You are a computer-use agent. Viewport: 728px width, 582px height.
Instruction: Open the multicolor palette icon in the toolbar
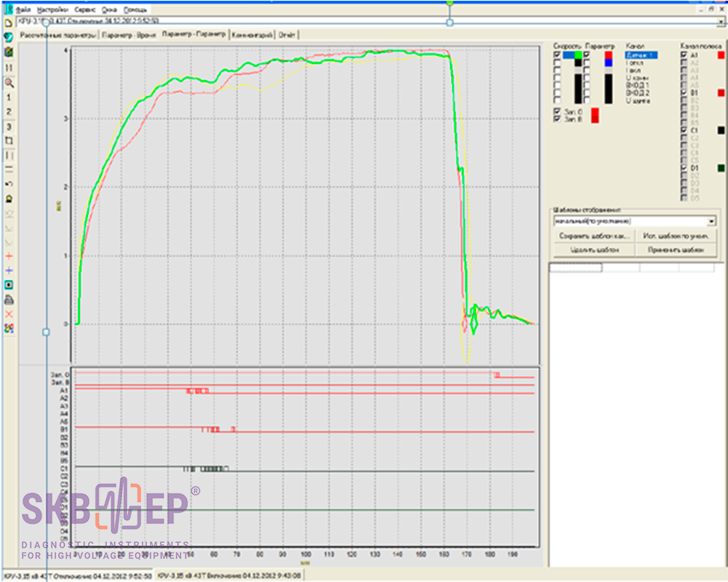coord(9,329)
